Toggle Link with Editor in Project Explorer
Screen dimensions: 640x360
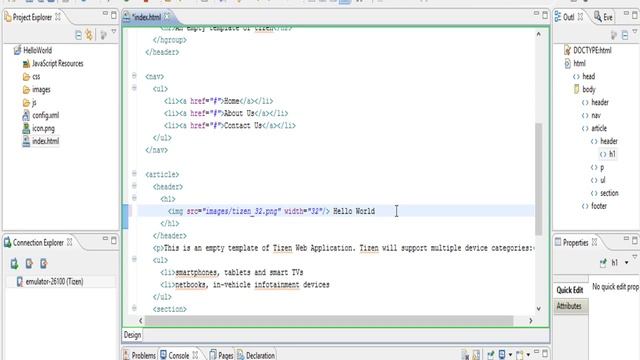[89, 35]
